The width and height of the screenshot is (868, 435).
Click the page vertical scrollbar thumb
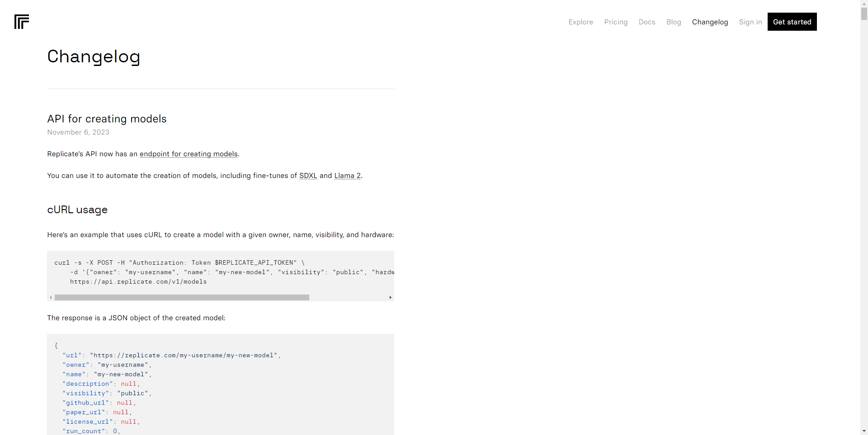[x=864, y=14]
